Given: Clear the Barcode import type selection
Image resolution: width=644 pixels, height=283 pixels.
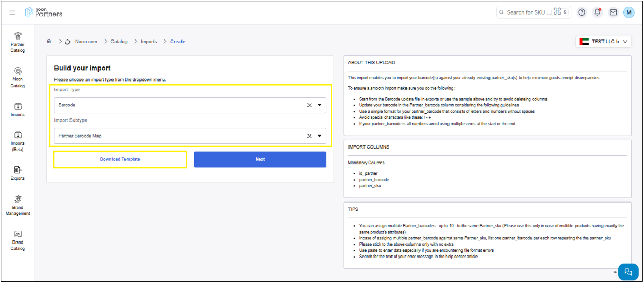Looking at the screenshot, I should pos(309,105).
